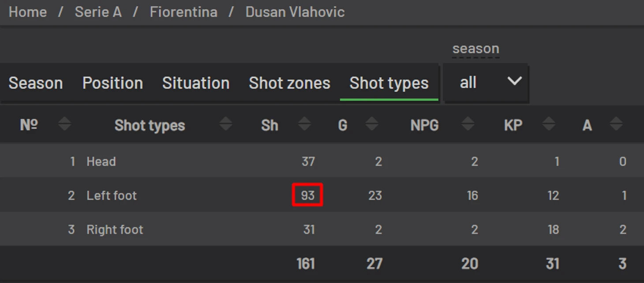Viewport: 644px width, 283px height.
Task: Click the Shot types column sort icon
Action: [x=226, y=125]
